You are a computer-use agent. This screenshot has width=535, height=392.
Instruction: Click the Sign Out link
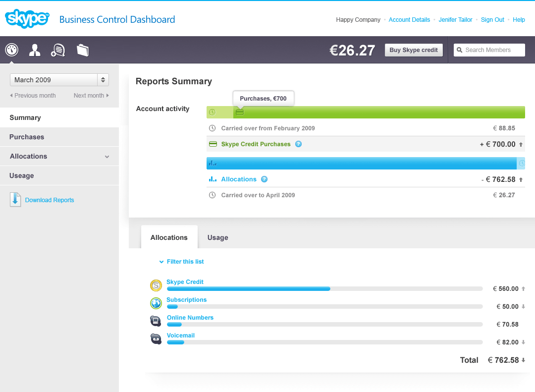492,20
